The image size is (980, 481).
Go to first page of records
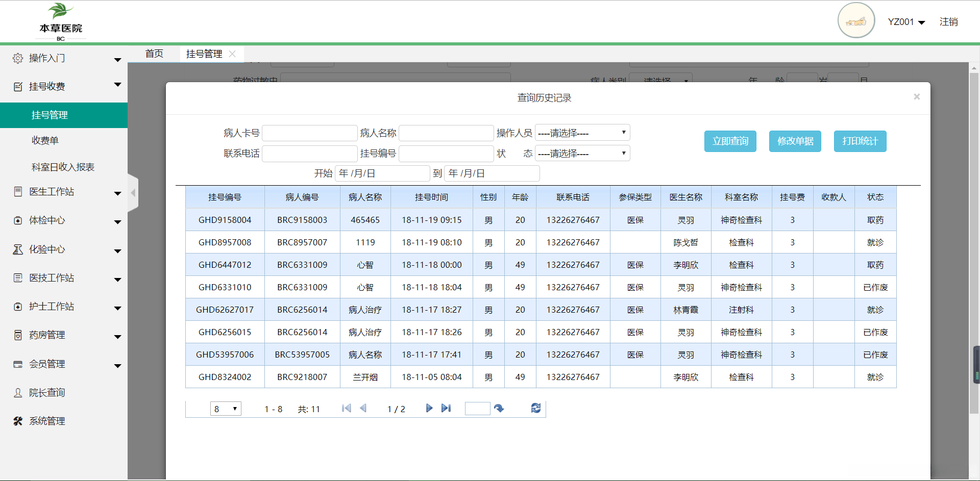click(346, 408)
